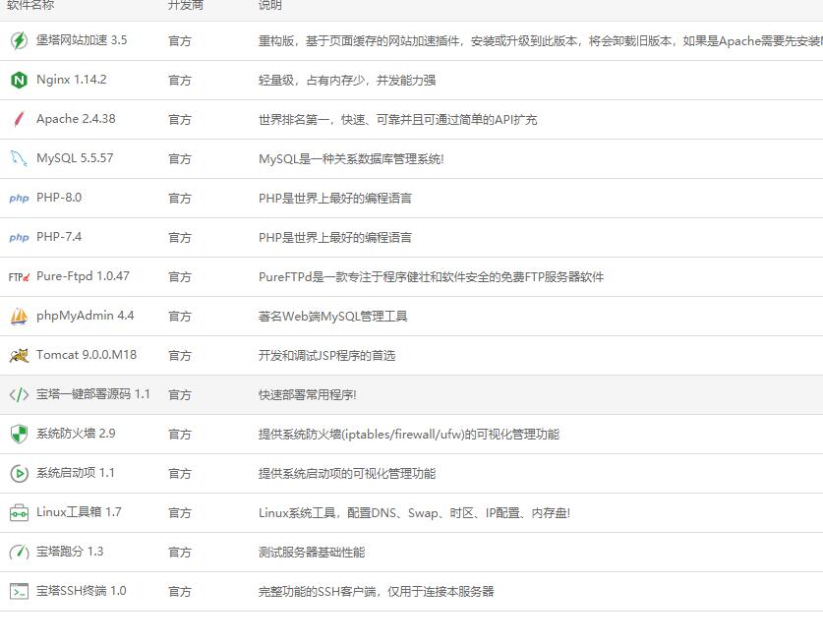Click the Apache feather icon
The image size is (823, 644).
pyautogui.click(x=19, y=119)
